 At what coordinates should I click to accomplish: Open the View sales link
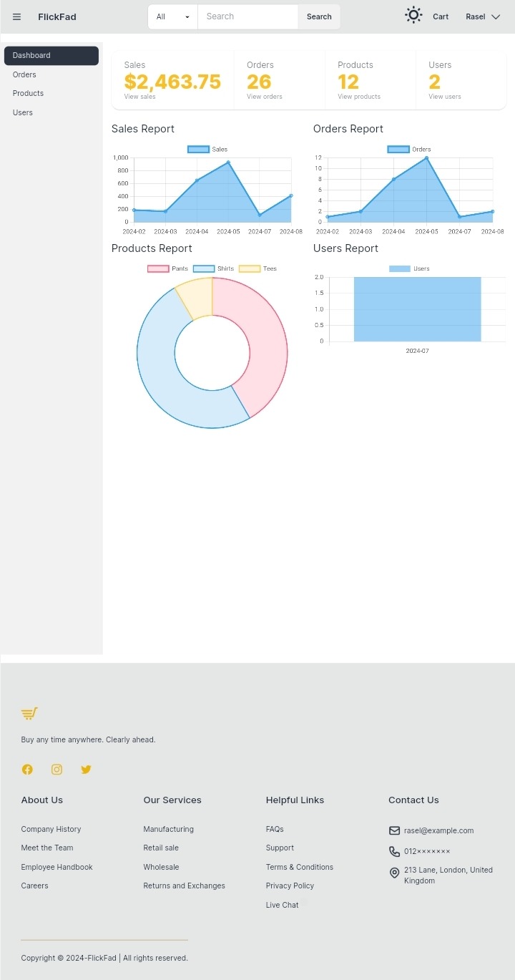(139, 97)
